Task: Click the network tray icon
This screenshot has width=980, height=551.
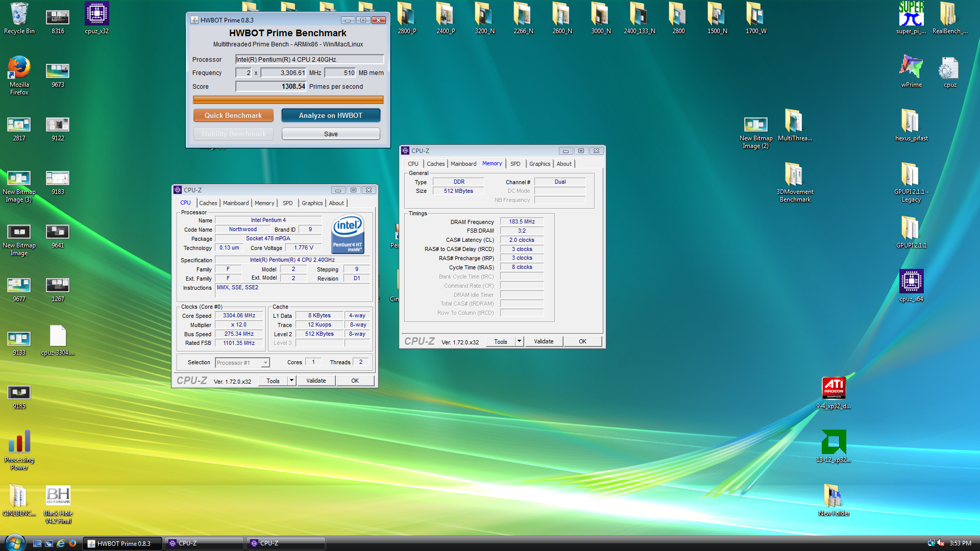Action: (x=931, y=543)
